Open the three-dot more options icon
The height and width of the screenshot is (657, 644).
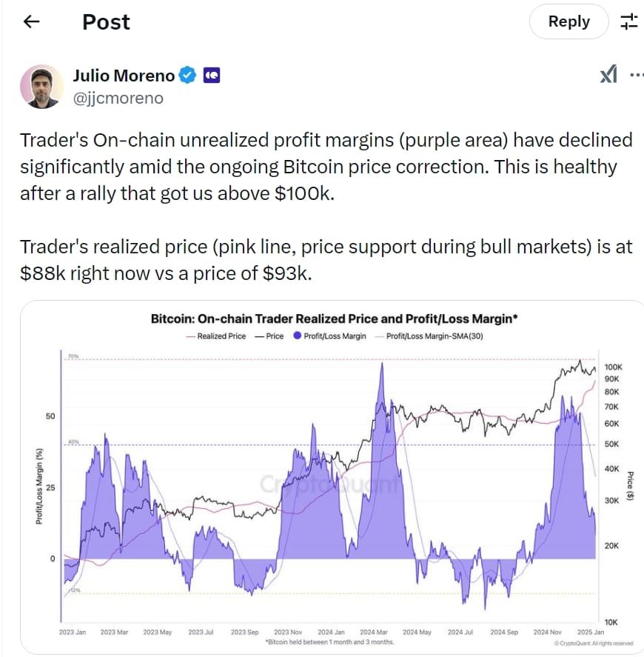[638, 75]
